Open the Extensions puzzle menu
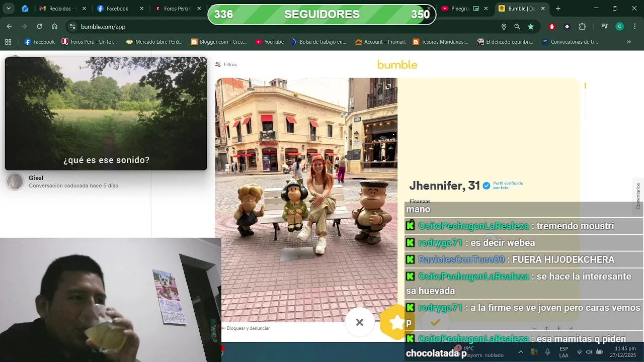The height and width of the screenshot is (362, 644). 583,27
